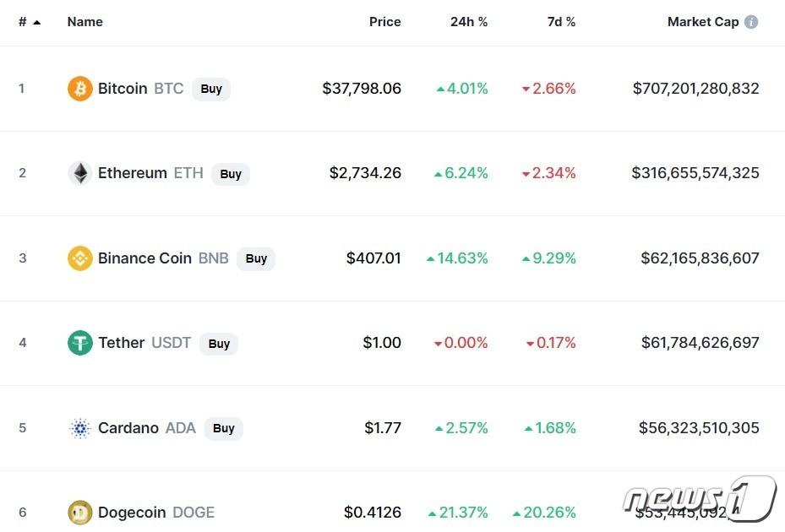Sort the table by Price column
The width and height of the screenshot is (785, 532).
[x=384, y=22]
